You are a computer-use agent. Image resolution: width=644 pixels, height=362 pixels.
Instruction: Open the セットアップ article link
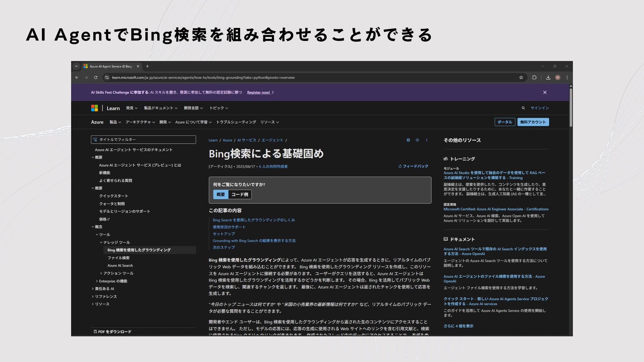point(224,234)
